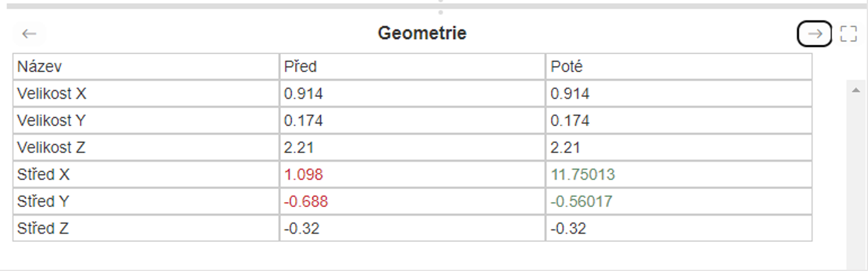Click the Střed Z row label
Screen dimensions: 868x271
coord(43,229)
